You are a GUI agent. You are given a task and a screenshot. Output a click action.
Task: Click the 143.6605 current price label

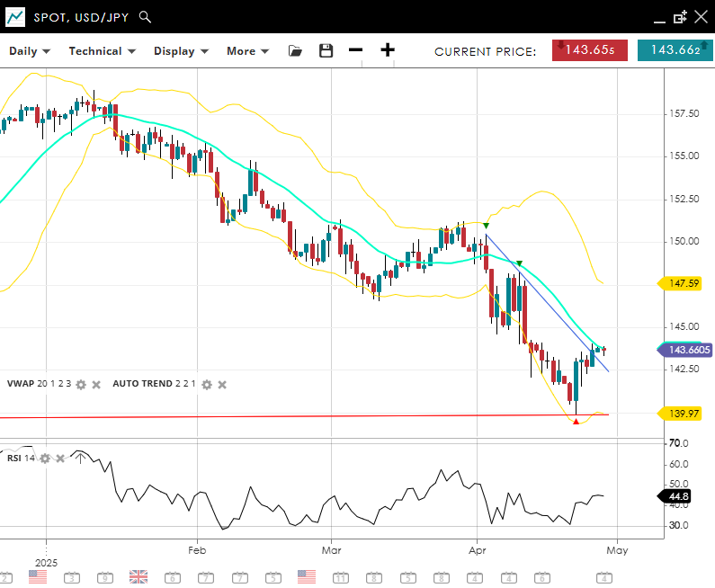point(684,351)
